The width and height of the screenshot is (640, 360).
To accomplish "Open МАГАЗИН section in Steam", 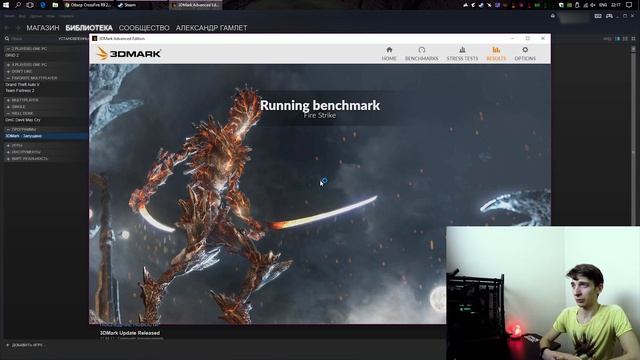I will coord(43,28).
